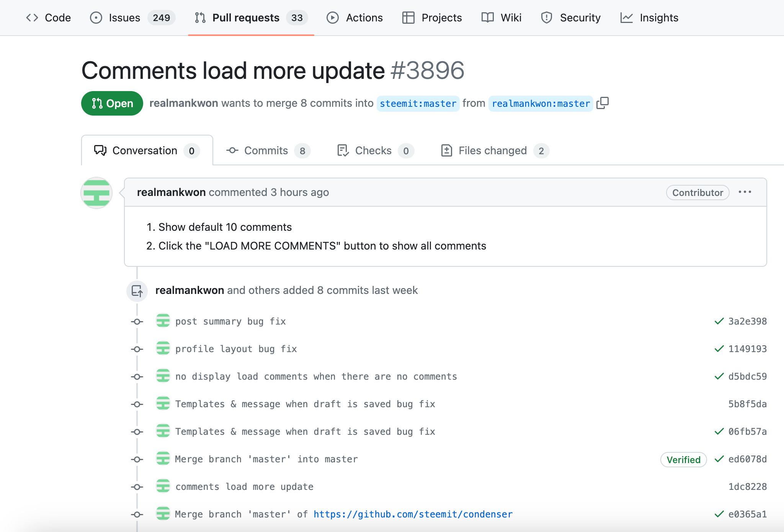Copy the head branch name icon

[603, 103]
